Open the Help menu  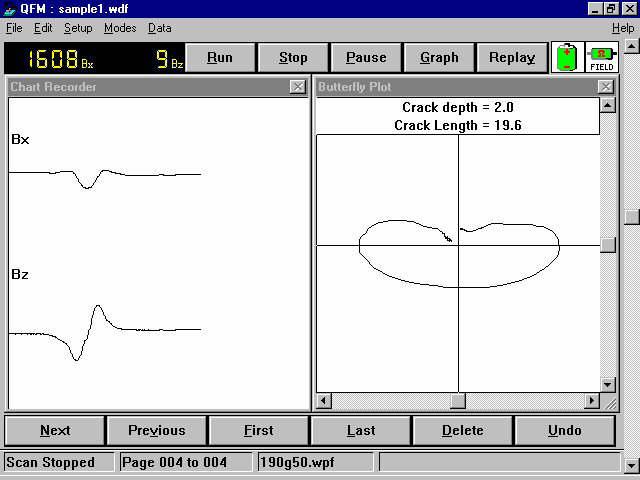(622, 28)
